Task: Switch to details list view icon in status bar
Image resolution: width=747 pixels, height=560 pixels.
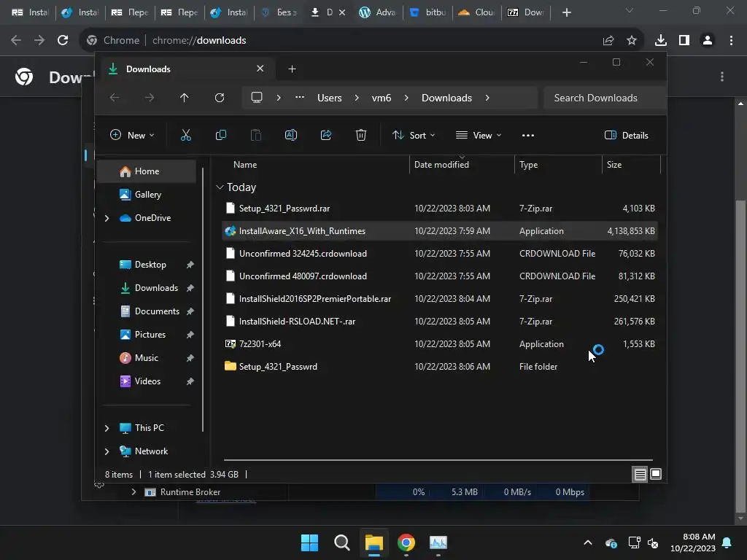Action: 640,474
